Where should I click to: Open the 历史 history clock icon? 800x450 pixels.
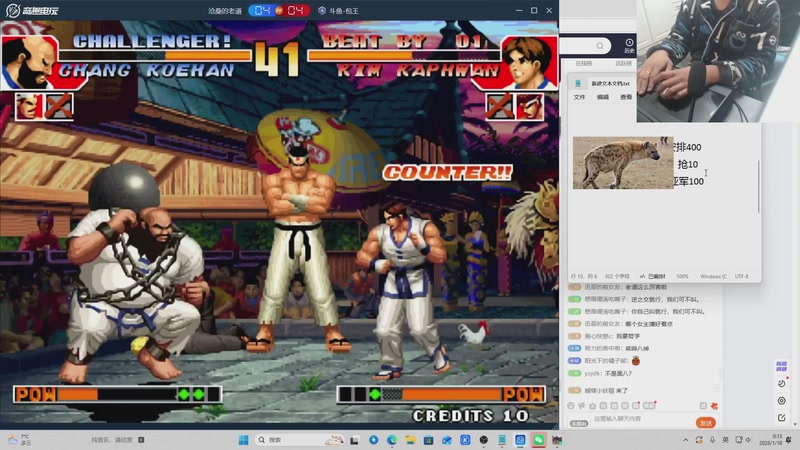[629, 45]
